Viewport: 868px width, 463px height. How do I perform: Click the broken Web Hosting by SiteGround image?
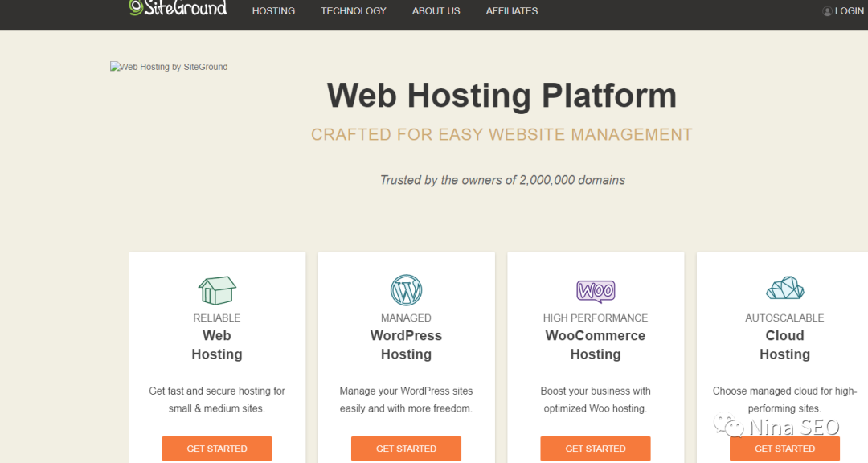169,67
